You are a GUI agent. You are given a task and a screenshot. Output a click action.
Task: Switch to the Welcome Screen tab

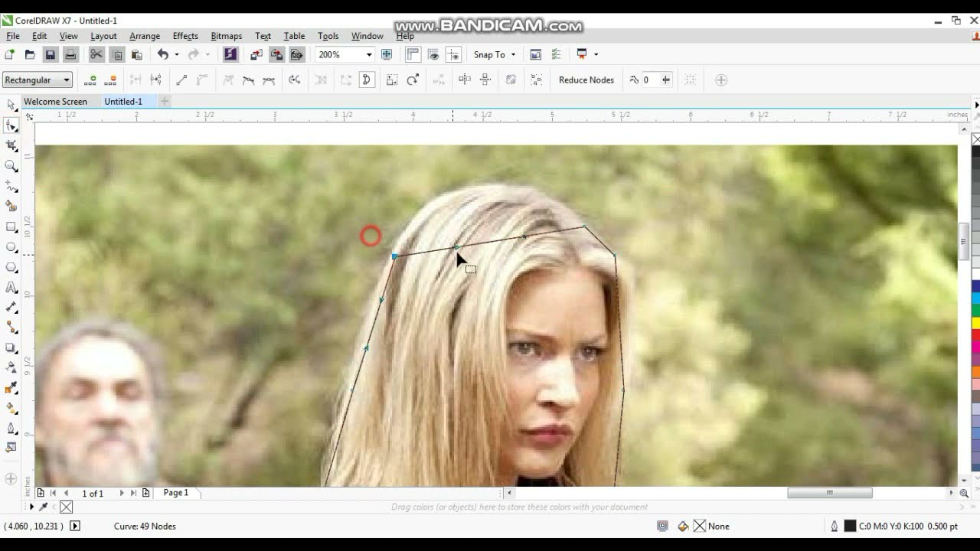55,101
